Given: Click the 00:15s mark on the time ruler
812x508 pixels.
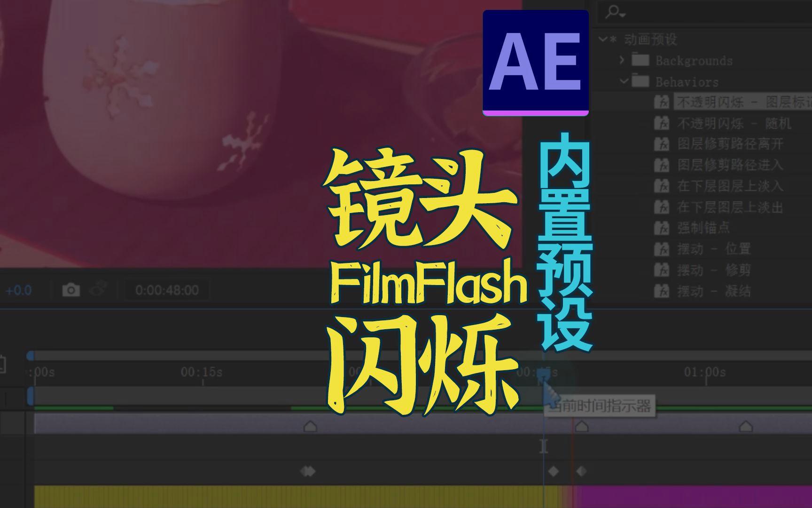Looking at the screenshot, I should pos(202,372).
